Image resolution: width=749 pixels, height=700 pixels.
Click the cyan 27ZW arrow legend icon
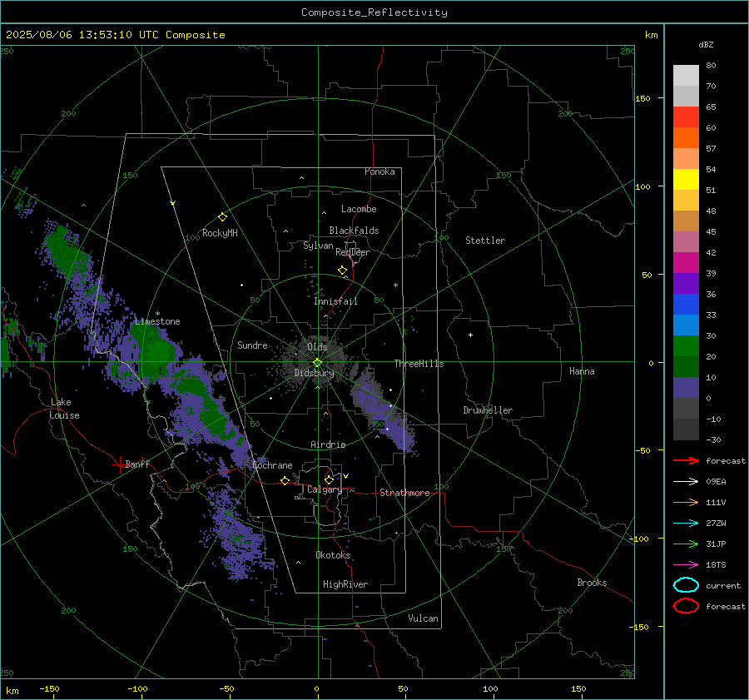[686, 524]
